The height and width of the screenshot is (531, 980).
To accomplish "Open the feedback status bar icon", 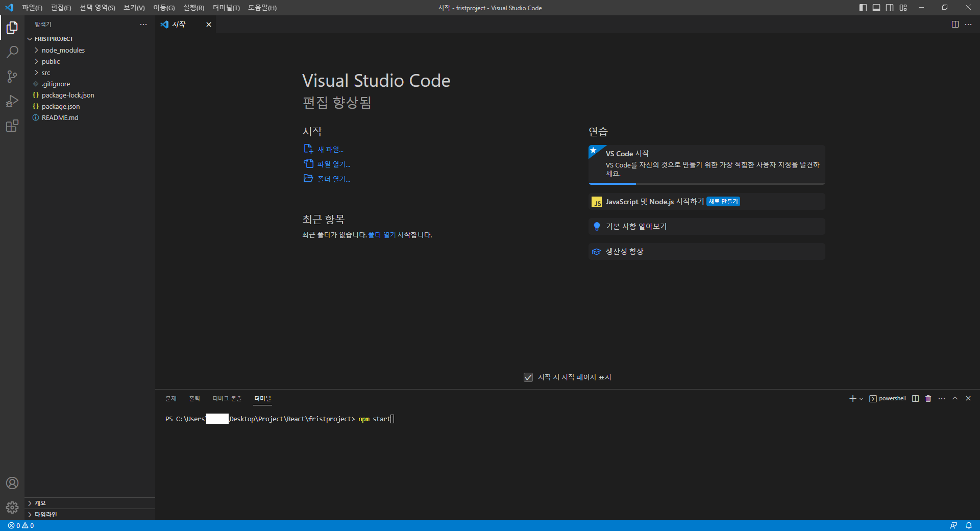I will (953, 525).
